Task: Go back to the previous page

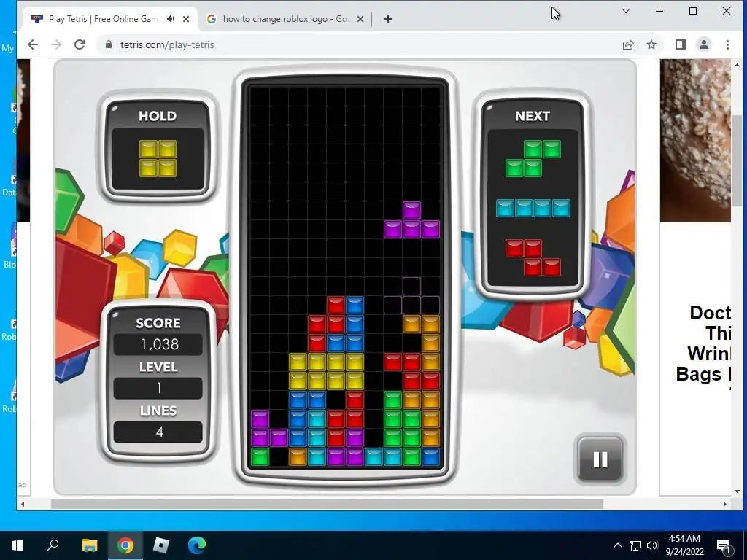Action: click(32, 44)
